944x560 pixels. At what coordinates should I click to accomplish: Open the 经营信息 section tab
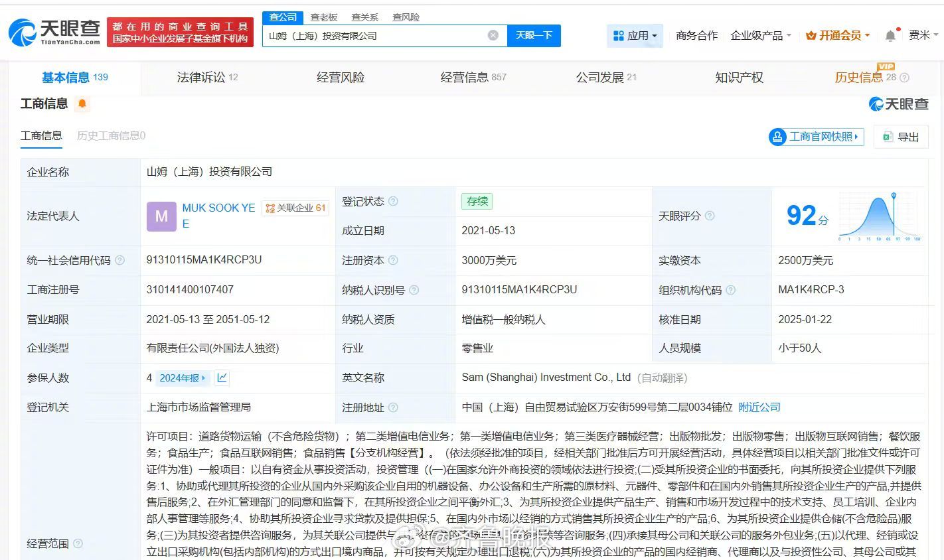pyautogui.click(x=473, y=78)
